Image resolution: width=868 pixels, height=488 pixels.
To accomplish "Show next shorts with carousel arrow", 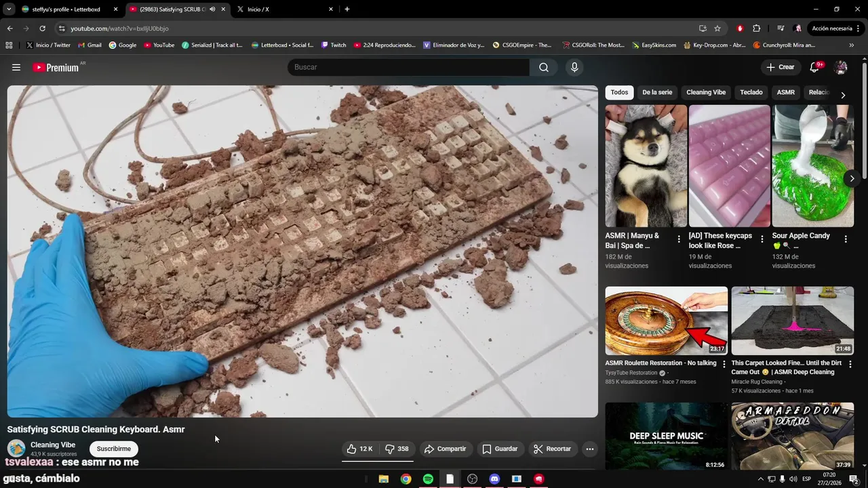I will click(852, 178).
